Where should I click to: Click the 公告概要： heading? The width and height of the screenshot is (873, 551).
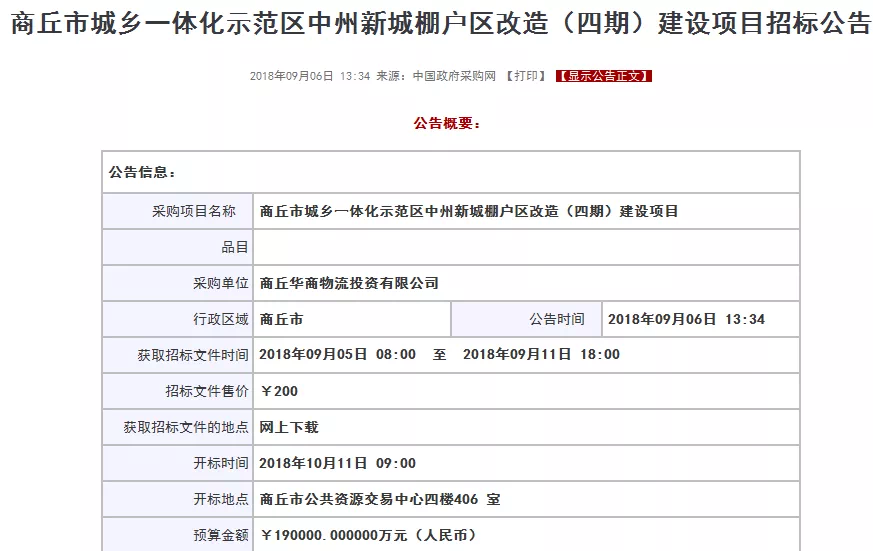pyautogui.click(x=447, y=123)
